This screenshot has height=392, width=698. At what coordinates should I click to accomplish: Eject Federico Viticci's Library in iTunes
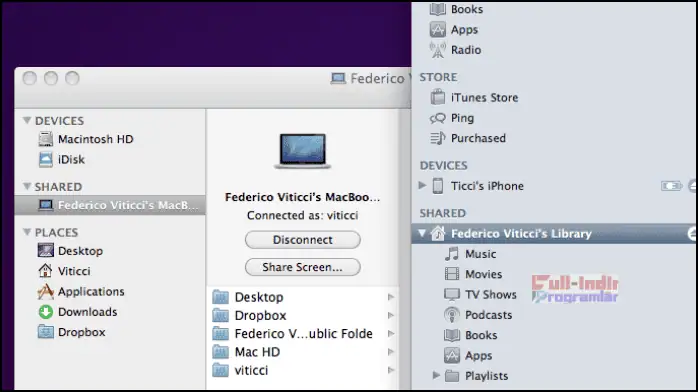coord(692,233)
